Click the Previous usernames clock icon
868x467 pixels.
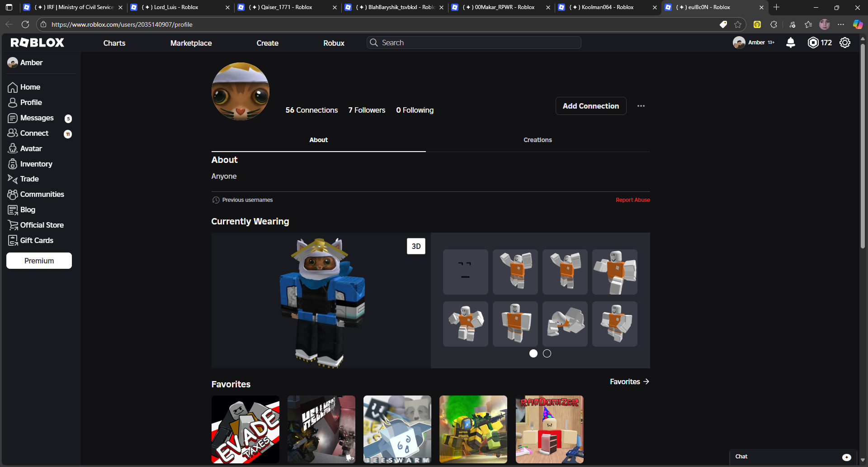(216, 200)
